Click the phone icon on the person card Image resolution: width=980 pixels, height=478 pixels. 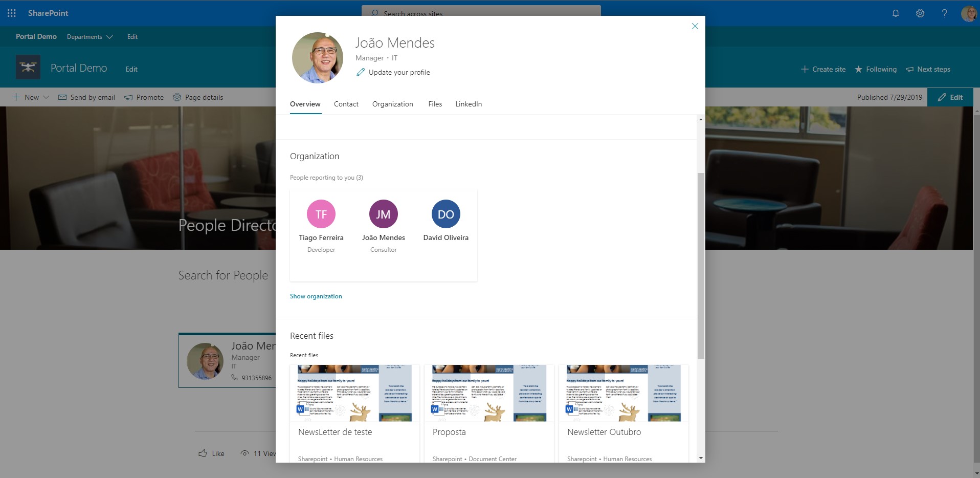coord(234,378)
